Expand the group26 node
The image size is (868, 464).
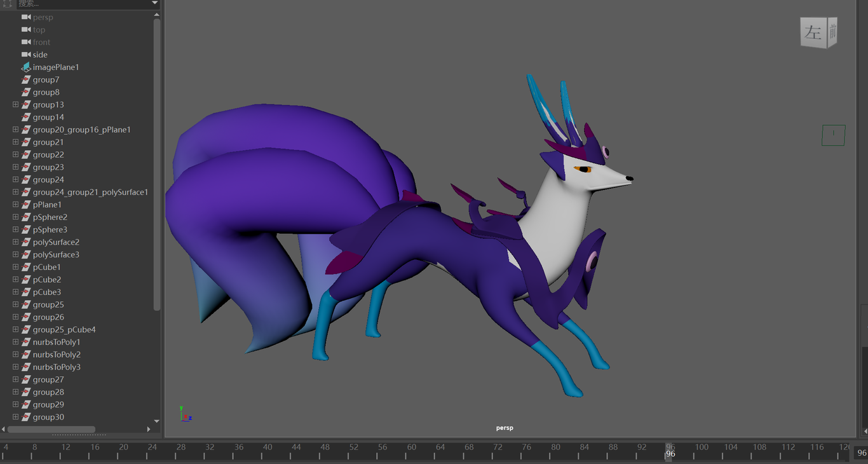[15, 317]
